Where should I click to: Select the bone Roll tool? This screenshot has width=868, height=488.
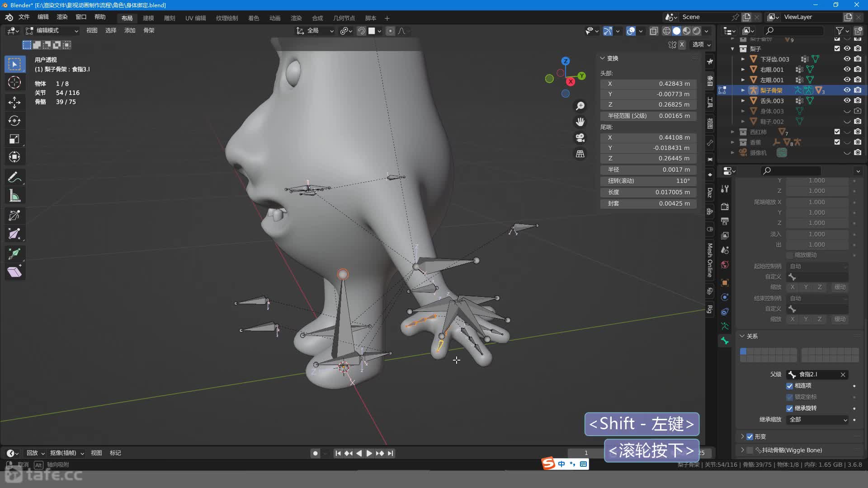point(14,216)
